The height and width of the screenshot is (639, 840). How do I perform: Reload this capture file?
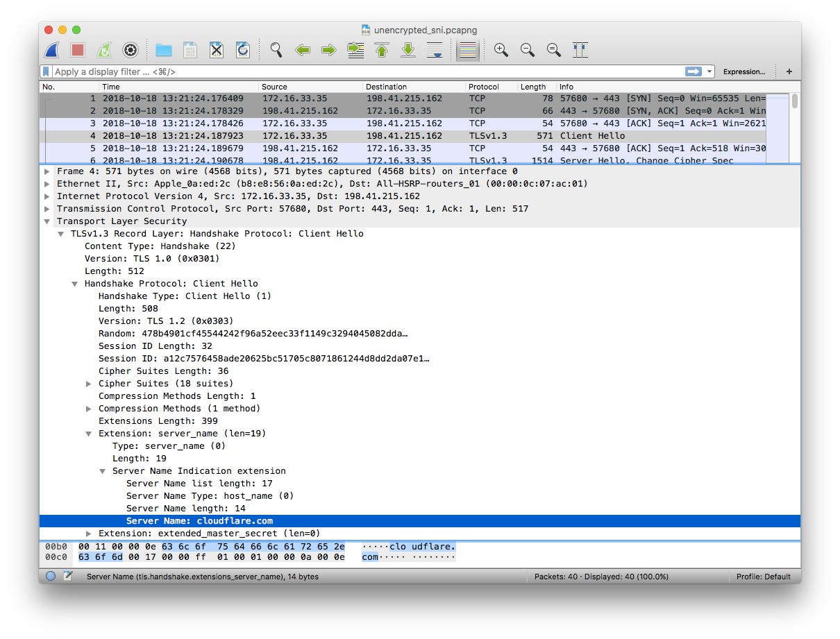coord(243,50)
